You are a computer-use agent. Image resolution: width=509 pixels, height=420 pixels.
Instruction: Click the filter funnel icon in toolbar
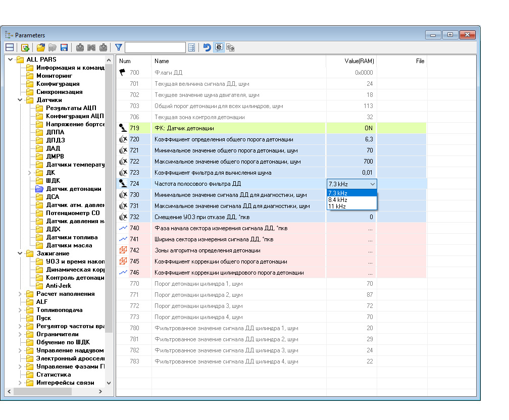(119, 47)
